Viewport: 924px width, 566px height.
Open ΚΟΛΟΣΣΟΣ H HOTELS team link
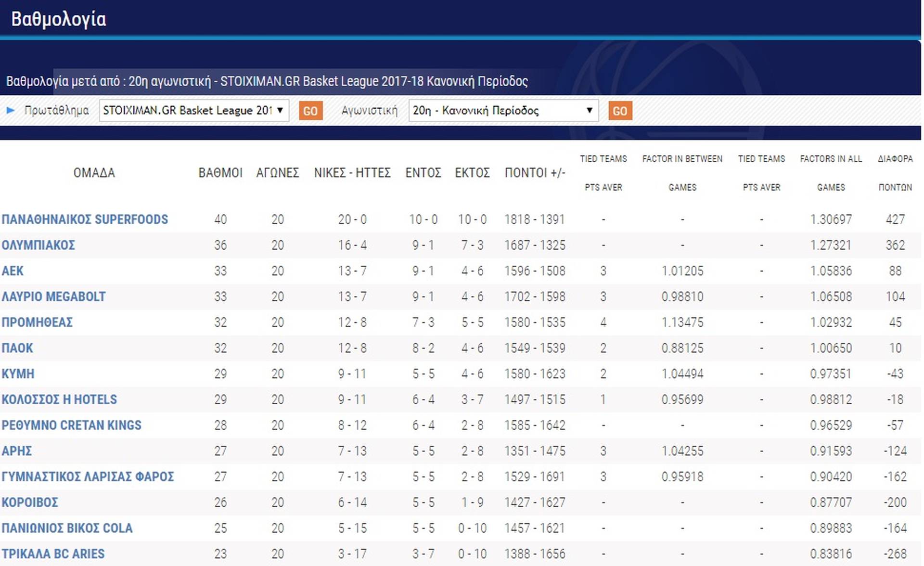59,399
